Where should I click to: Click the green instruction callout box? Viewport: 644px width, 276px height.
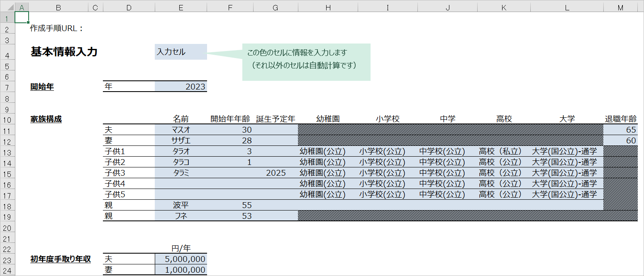click(x=306, y=62)
